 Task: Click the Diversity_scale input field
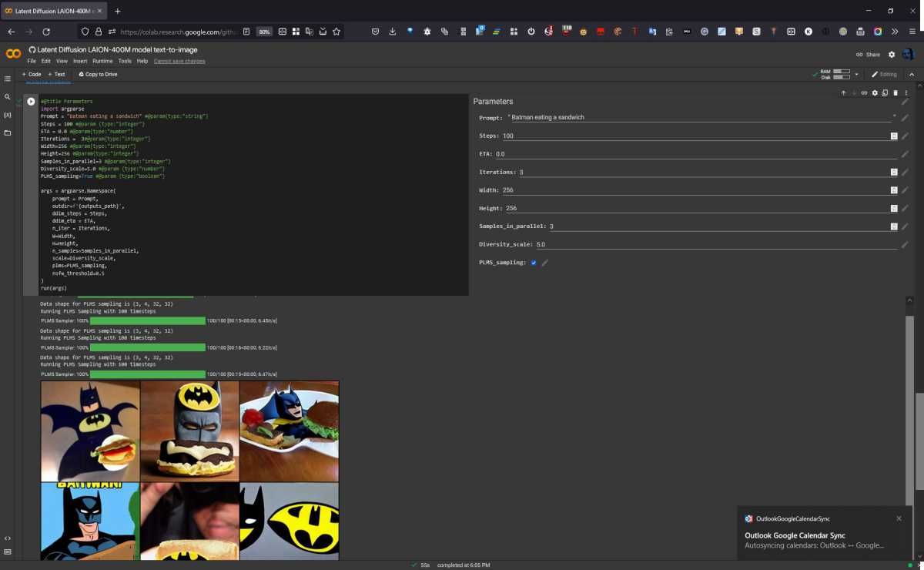(717, 244)
